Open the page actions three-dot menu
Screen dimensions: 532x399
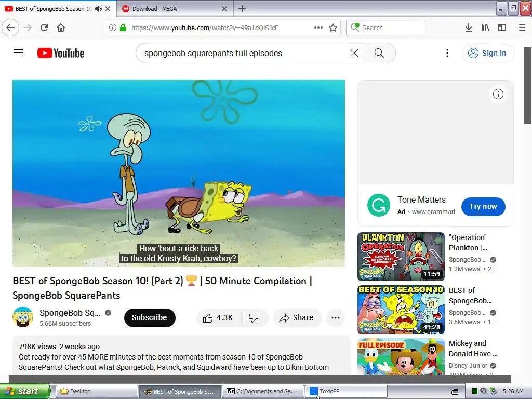pos(318,28)
